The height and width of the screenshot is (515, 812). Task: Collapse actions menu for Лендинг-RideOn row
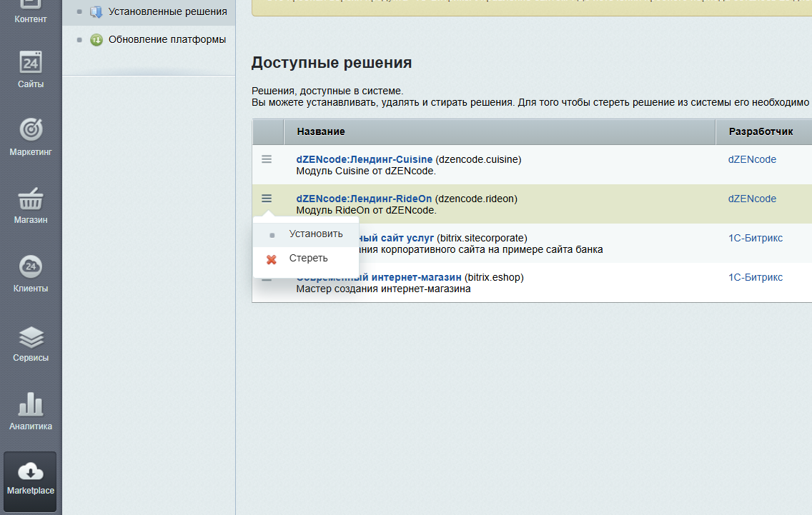pos(267,199)
